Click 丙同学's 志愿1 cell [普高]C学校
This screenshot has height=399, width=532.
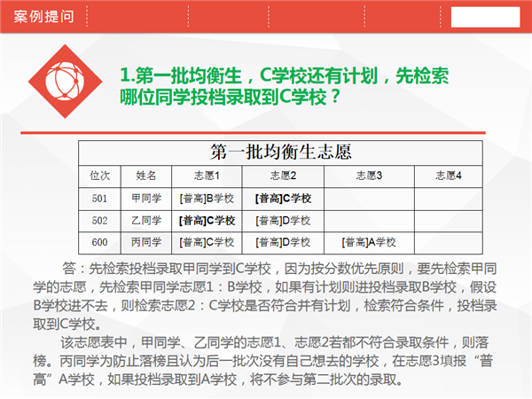click(x=207, y=243)
